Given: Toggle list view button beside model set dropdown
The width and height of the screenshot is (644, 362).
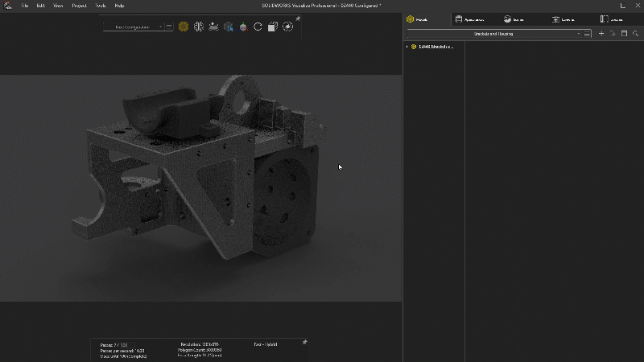Looking at the screenshot, I should pyautogui.click(x=588, y=34).
